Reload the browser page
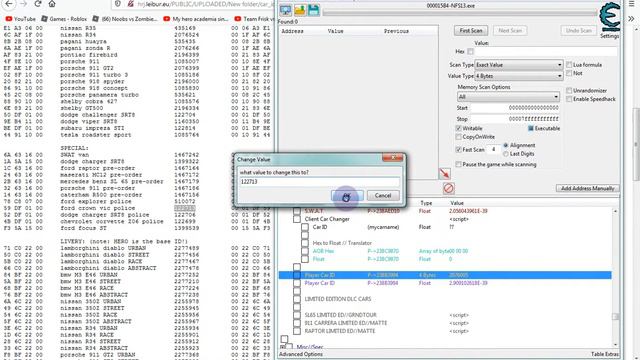640x360 pixels. pyautogui.click(x=38, y=4)
